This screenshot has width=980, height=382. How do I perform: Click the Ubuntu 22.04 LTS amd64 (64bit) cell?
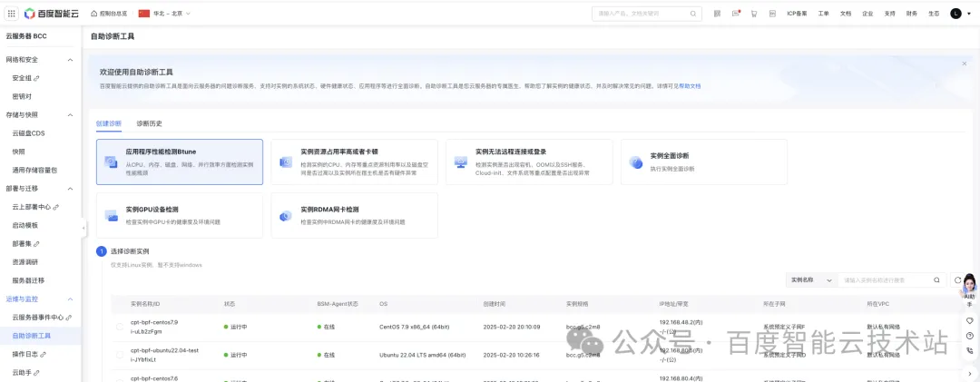click(x=423, y=355)
